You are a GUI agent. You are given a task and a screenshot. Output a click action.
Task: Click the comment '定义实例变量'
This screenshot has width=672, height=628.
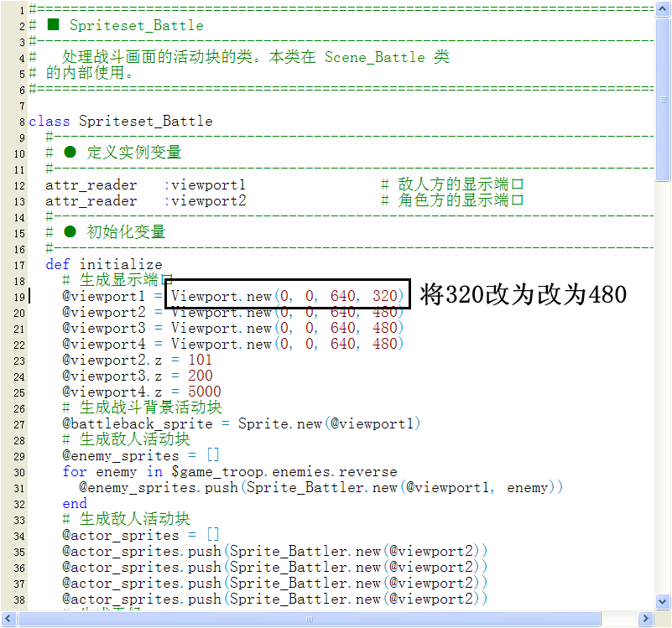[x=134, y=153]
